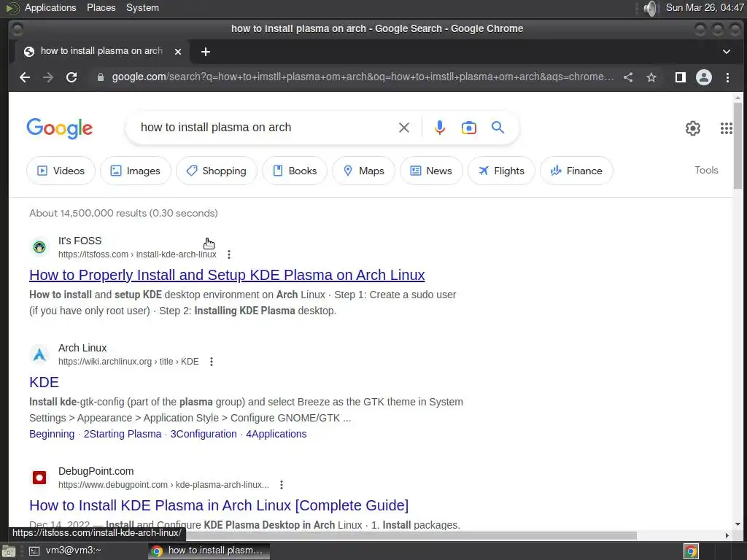Filter results by Shopping
Screen dimensions: 747x560
tap(216, 171)
